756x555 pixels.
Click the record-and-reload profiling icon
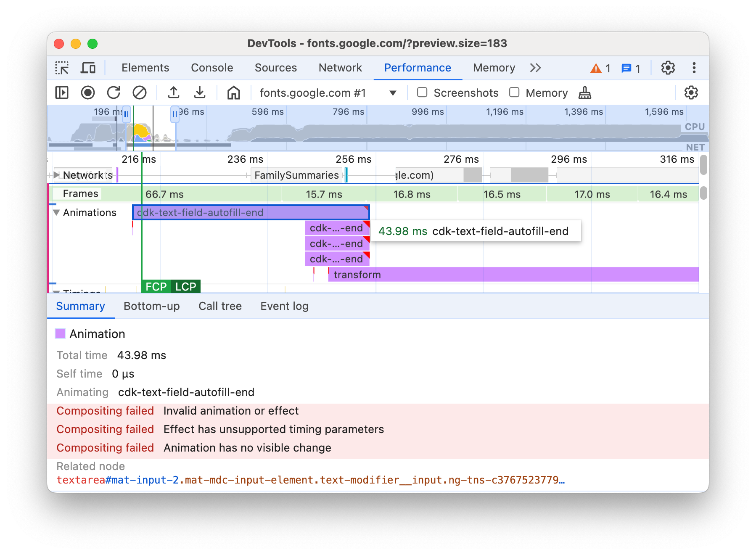pos(114,92)
